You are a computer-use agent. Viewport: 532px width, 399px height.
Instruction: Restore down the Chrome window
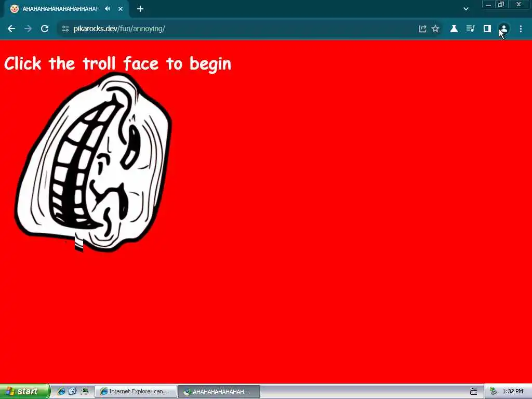click(501, 5)
